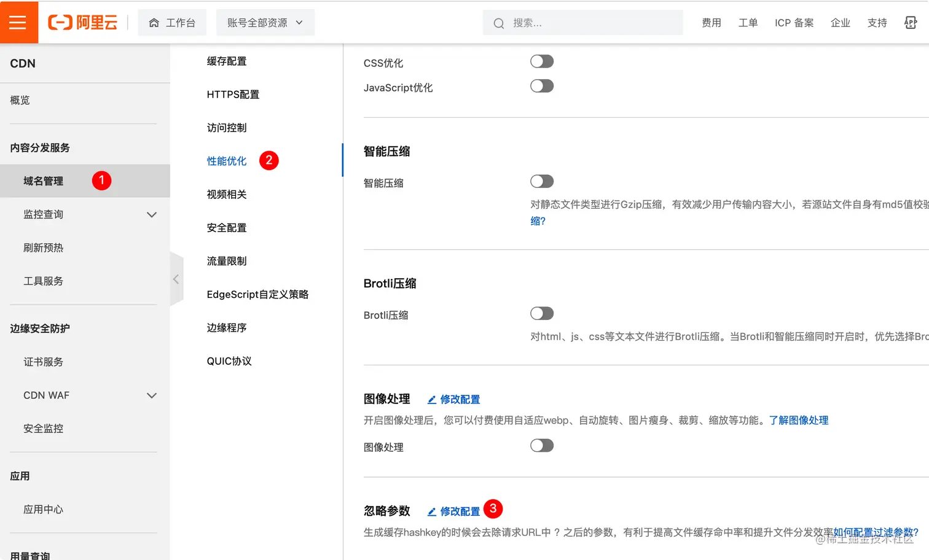Viewport: 929px width, 560px height.
Task: Click the Aliyun logo
Action: pyautogui.click(x=83, y=23)
